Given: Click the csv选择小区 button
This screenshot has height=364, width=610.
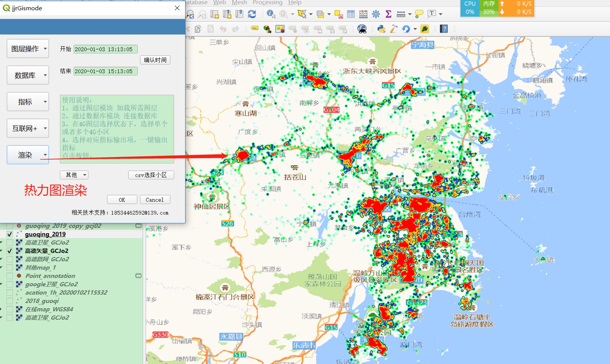Looking at the screenshot, I should pyautogui.click(x=151, y=175).
